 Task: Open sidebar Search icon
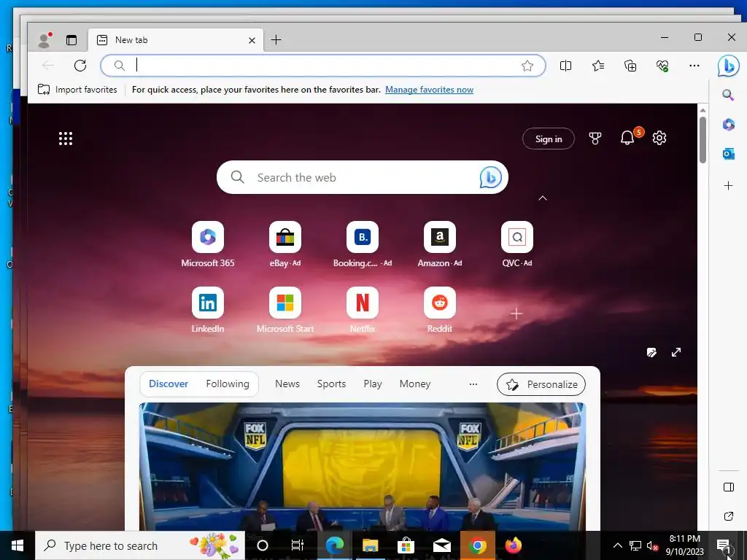[729, 95]
